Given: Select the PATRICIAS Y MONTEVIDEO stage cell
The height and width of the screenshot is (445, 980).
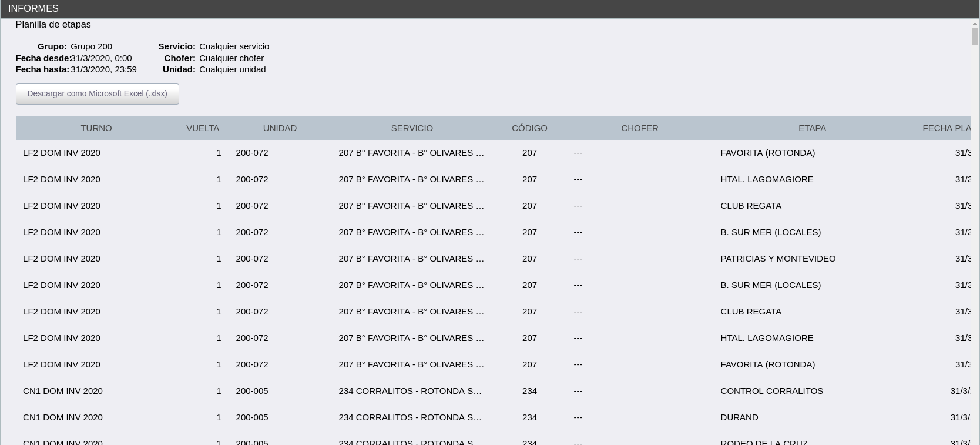Looking at the screenshot, I should (x=777, y=259).
